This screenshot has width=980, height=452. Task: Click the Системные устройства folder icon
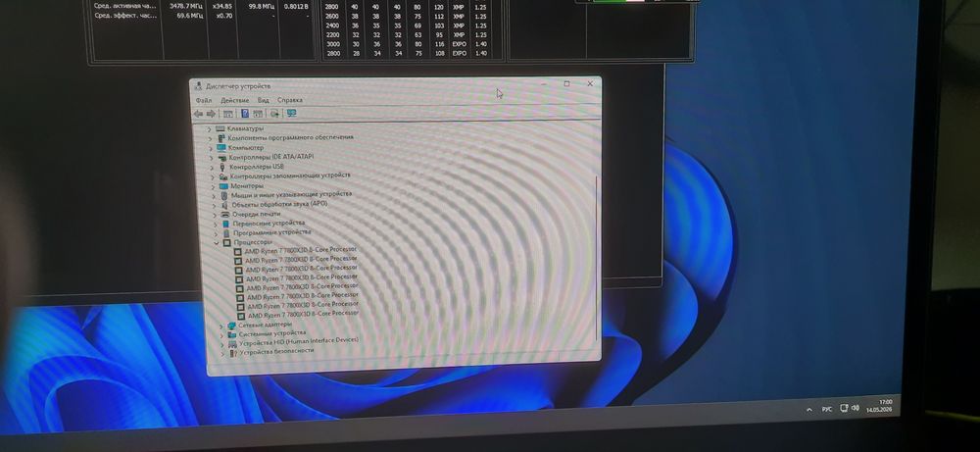232,334
